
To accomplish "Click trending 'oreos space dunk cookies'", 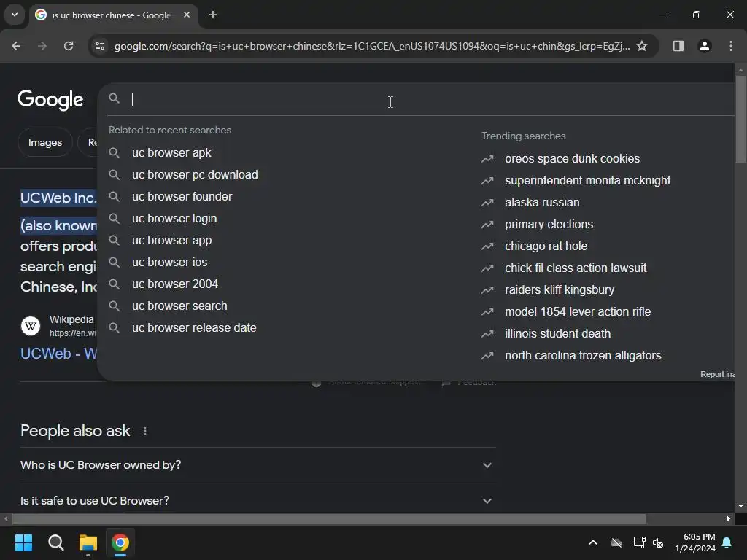I will (x=572, y=158).
